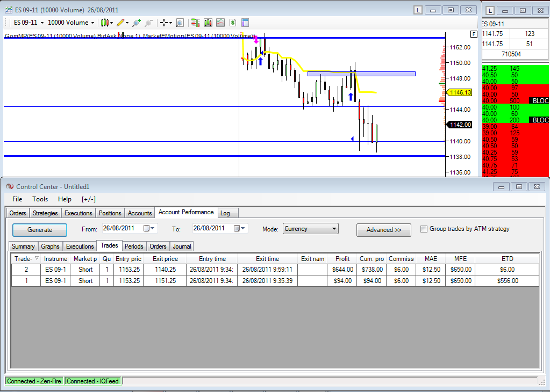The image size is (550, 392).
Task: Click the 'F' marker on the chart price axis
Action: point(474,34)
